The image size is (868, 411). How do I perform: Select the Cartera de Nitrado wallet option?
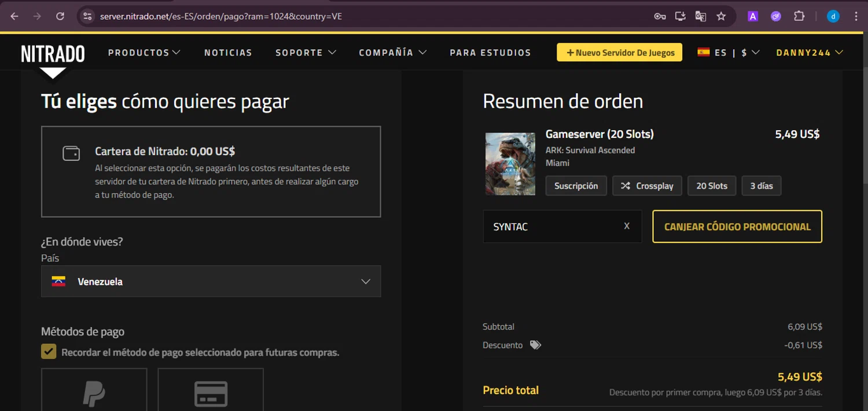click(x=211, y=171)
